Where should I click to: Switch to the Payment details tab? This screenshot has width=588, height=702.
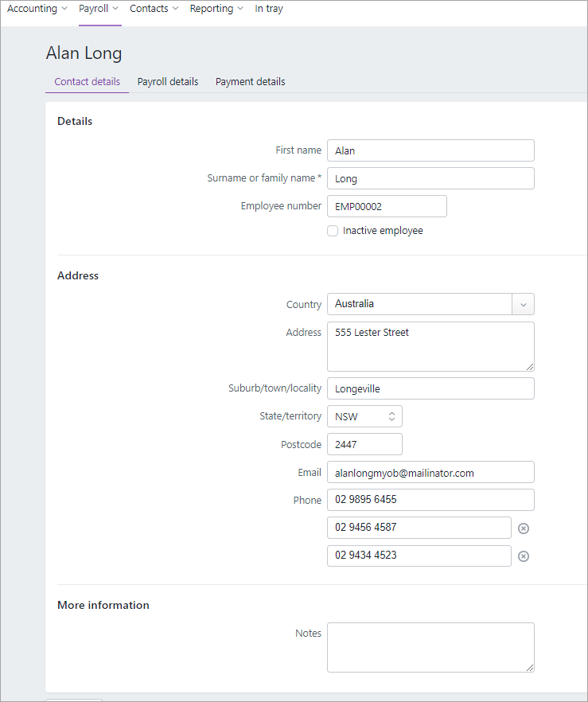pyautogui.click(x=250, y=81)
